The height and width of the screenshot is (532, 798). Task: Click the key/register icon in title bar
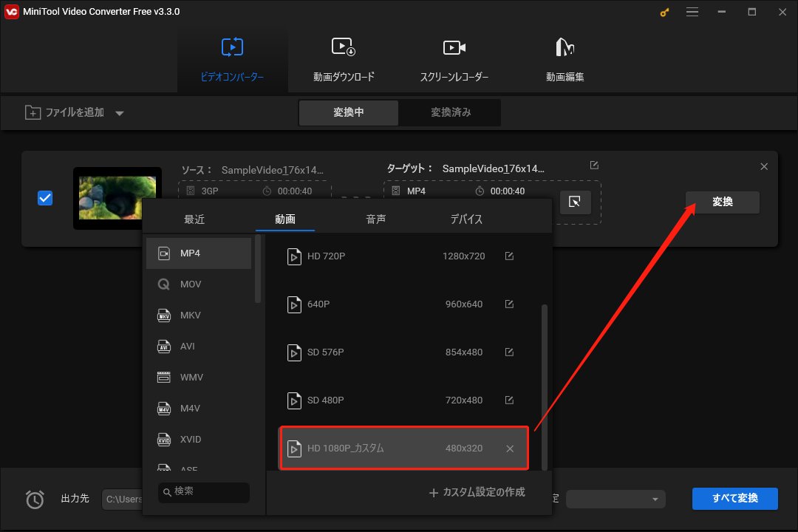664,13
